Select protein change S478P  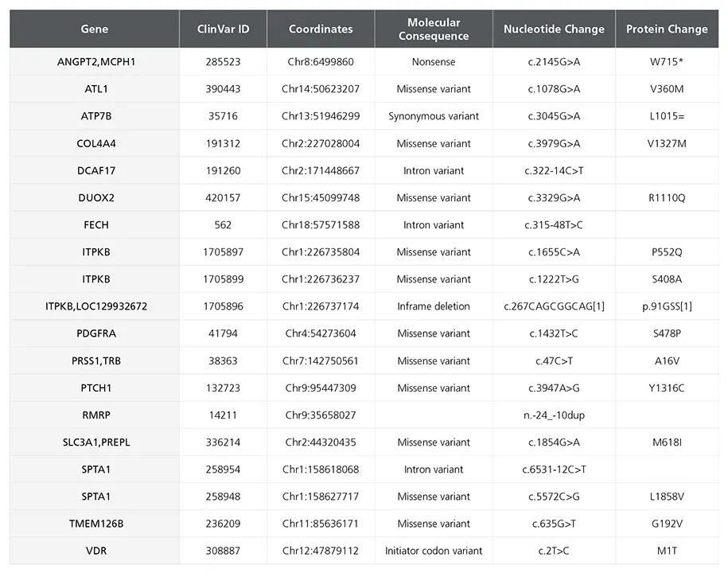tap(667, 333)
